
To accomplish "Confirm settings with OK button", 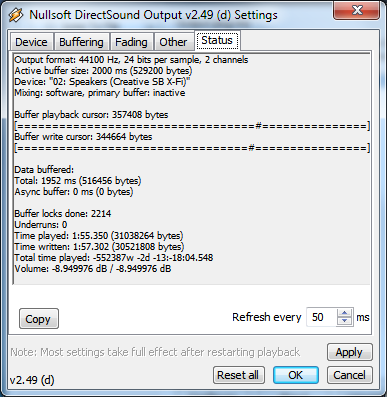I will pyautogui.click(x=296, y=375).
